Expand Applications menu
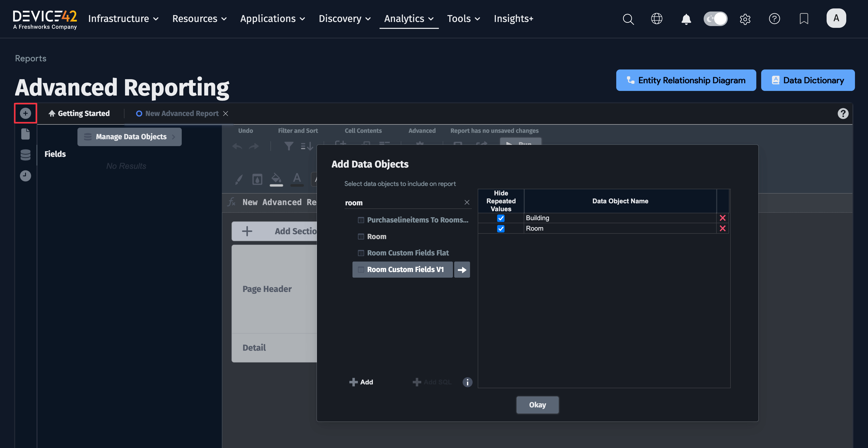The image size is (868, 448). 273,19
